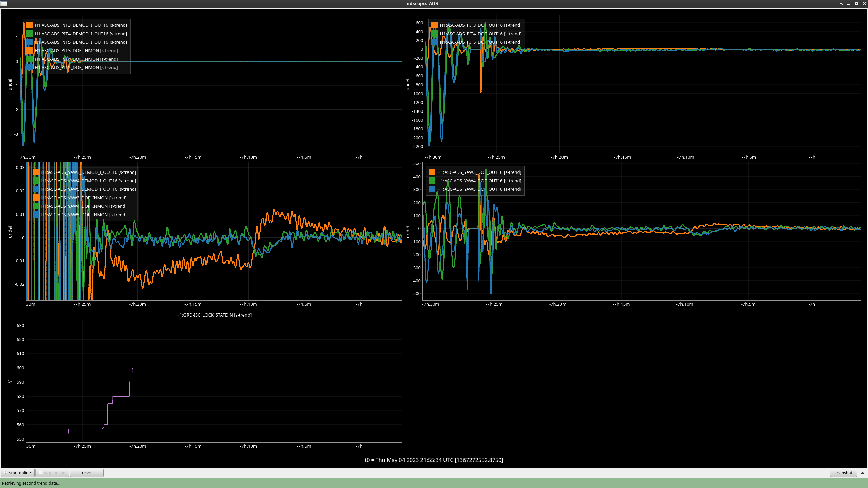The height and width of the screenshot is (488, 868).
Task: Open the window menu icon in title bar
Action: pos(4,3)
